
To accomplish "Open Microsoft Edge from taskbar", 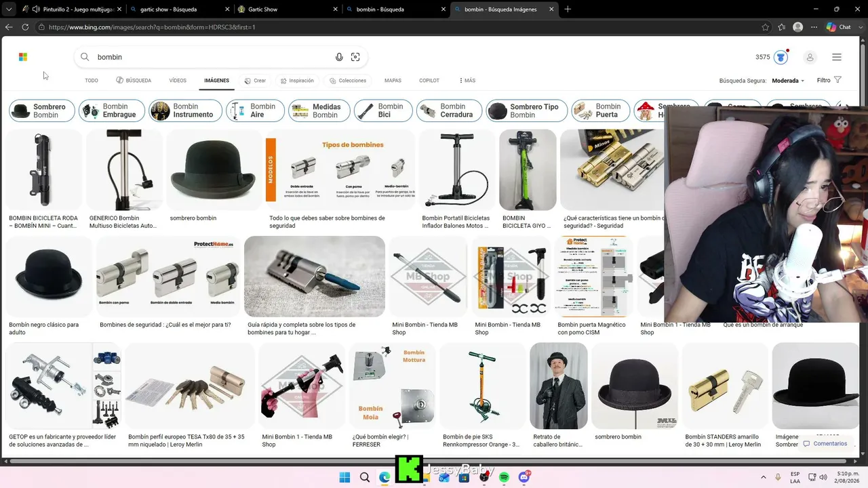I will click(x=384, y=477).
